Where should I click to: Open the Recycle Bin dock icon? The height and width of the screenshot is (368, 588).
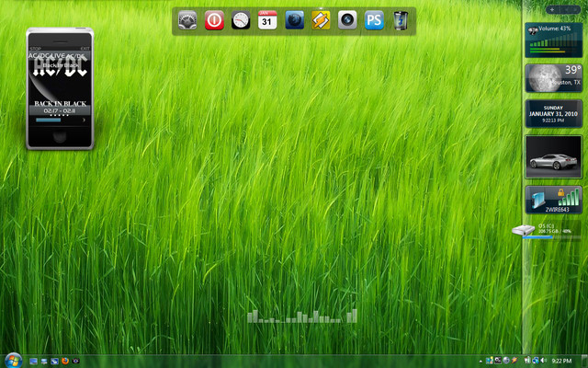pyautogui.click(x=401, y=20)
